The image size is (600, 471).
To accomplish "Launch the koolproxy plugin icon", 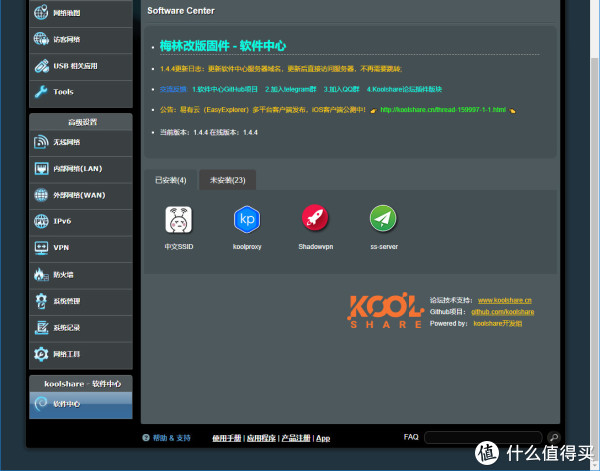I will pos(247,219).
